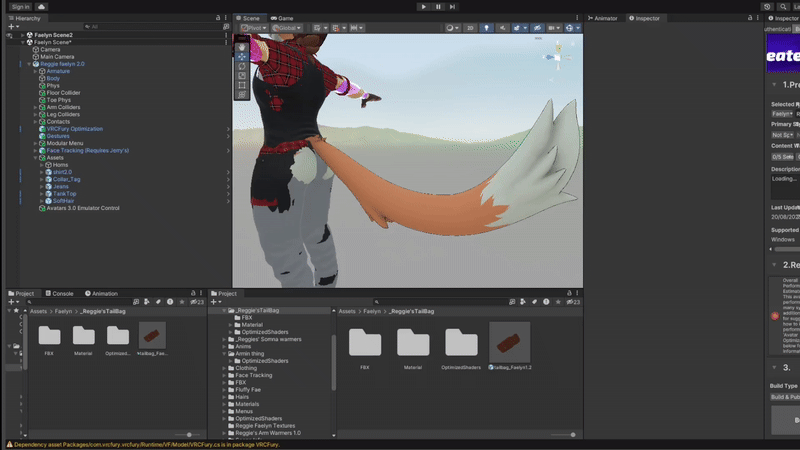800x450 pixels.
Task: Select the SoftHair object
Action: coord(63,201)
